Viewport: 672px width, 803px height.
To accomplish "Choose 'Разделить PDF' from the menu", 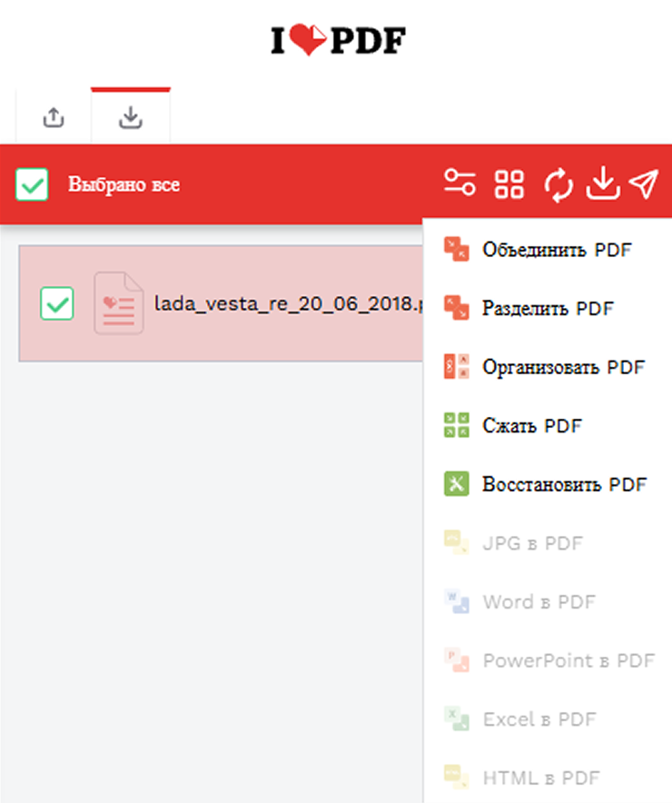I will (x=548, y=308).
